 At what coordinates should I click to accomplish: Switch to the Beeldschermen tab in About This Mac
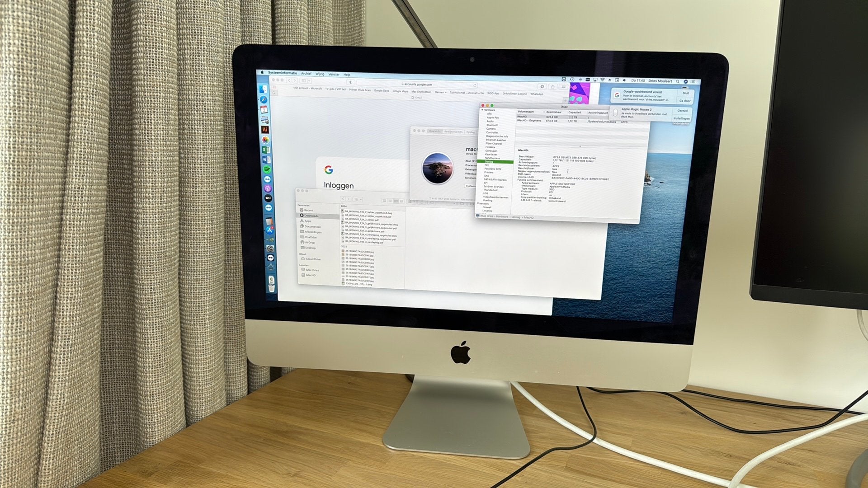(453, 131)
